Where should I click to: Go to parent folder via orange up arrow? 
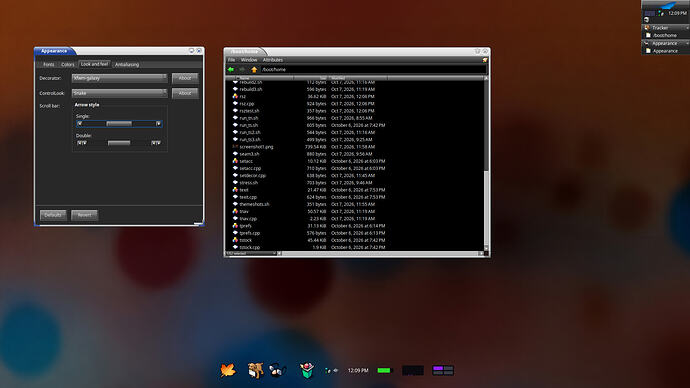click(x=254, y=70)
